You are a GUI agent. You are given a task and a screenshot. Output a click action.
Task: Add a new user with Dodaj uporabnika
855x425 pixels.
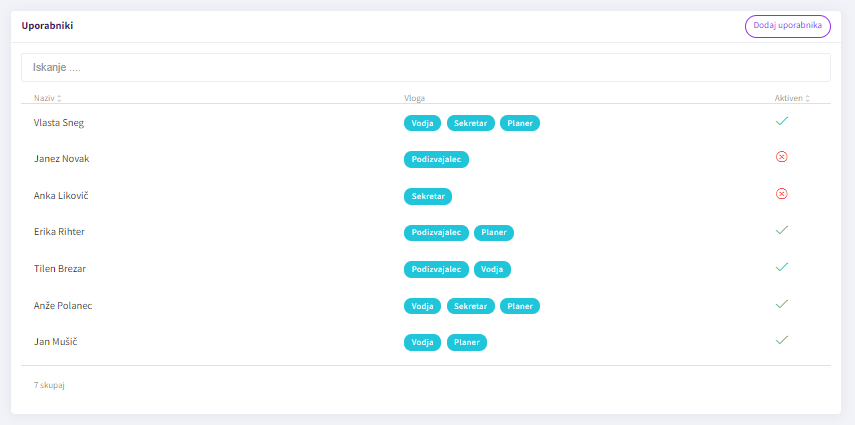(787, 26)
